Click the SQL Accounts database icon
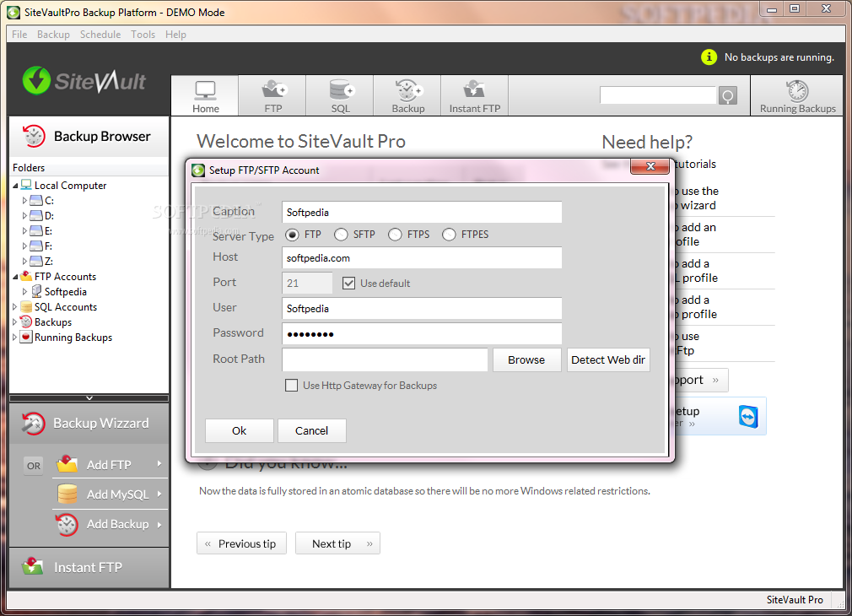The width and height of the screenshot is (852, 616). 26,306
